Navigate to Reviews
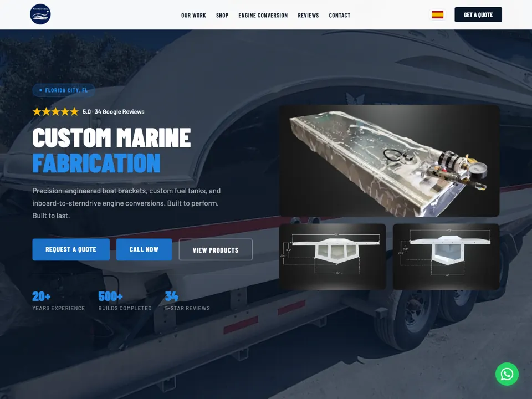This screenshot has width=532, height=399. tap(308, 16)
